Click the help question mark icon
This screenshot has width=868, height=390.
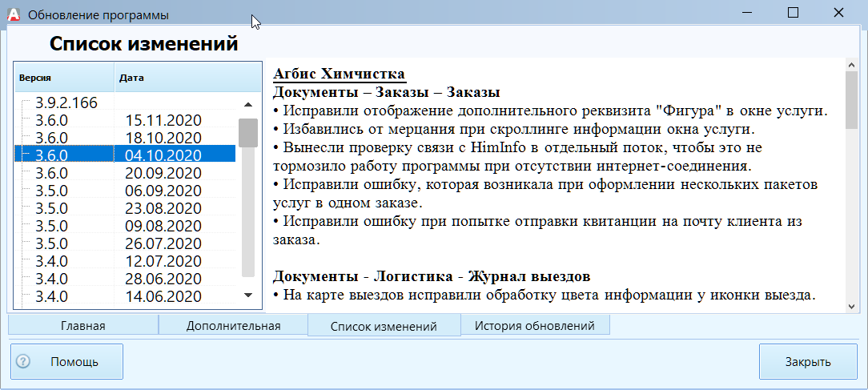tap(22, 362)
